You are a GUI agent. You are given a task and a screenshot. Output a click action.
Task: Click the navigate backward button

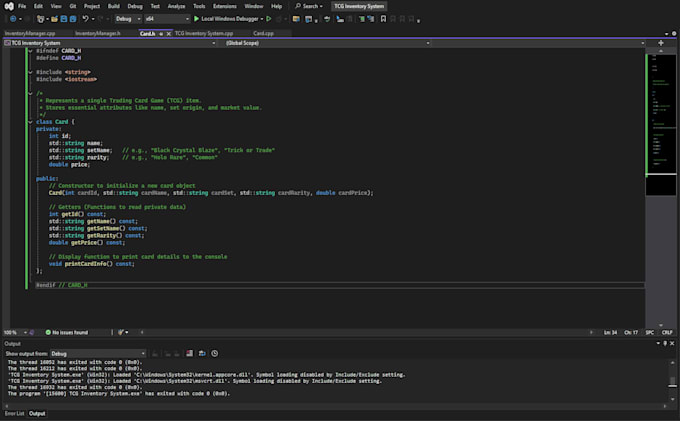(x=13, y=19)
